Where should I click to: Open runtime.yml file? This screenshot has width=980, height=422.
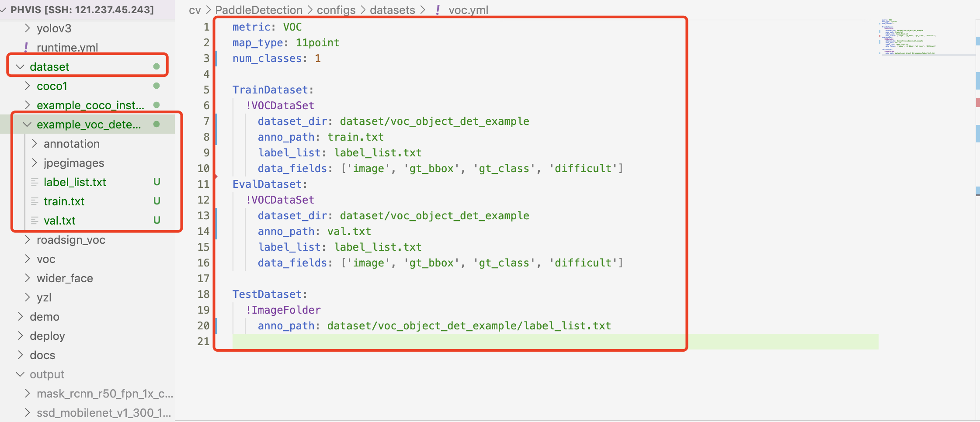(x=67, y=48)
